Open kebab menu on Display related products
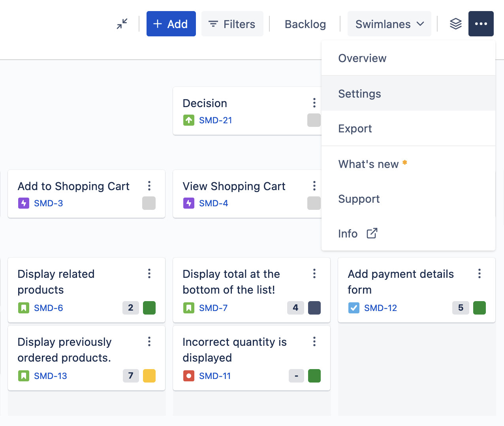 pyautogui.click(x=149, y=273)
